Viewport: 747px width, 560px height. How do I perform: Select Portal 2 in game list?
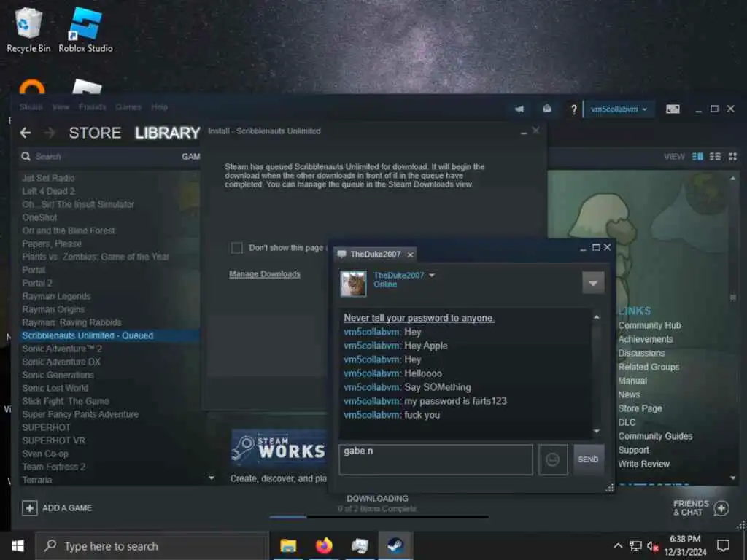[37, 283]
